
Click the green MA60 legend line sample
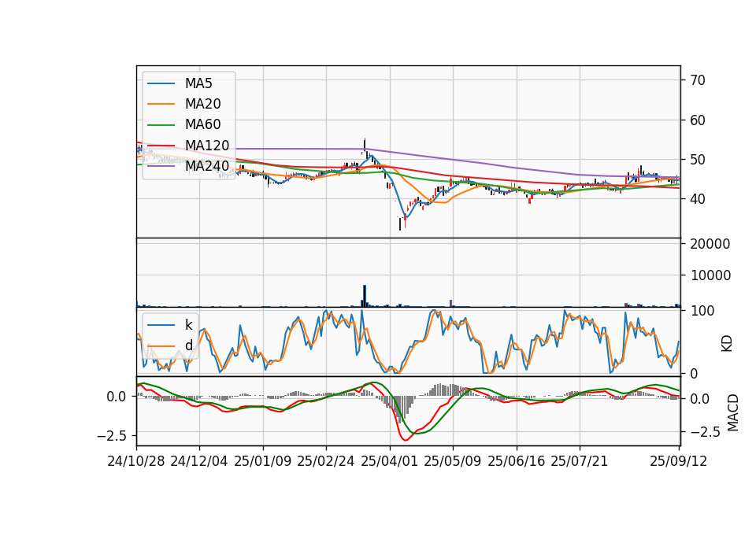pyautogui.click(x=161, y=125)
